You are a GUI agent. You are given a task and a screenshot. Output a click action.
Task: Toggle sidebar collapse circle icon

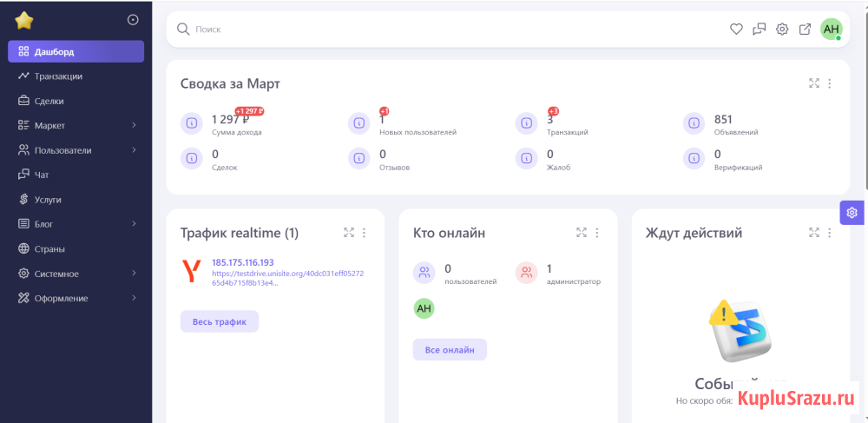tap(133, 19)
